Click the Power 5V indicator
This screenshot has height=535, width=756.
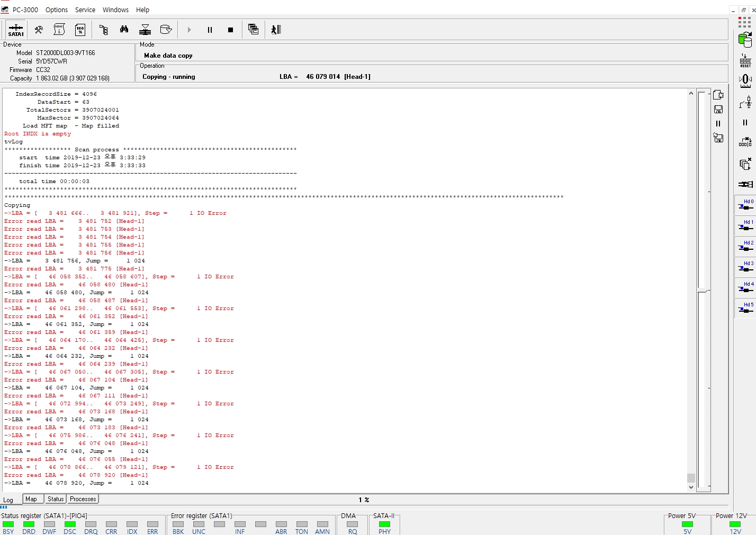(x=687, y=524)
